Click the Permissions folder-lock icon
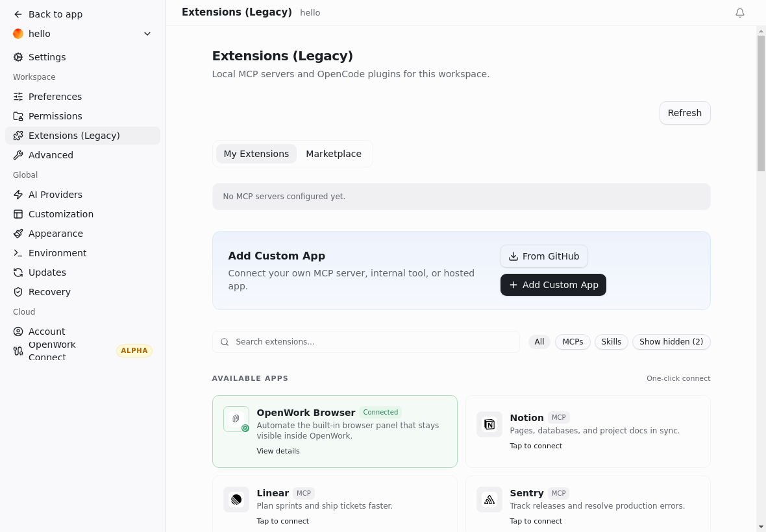 (x=18, y=116)
